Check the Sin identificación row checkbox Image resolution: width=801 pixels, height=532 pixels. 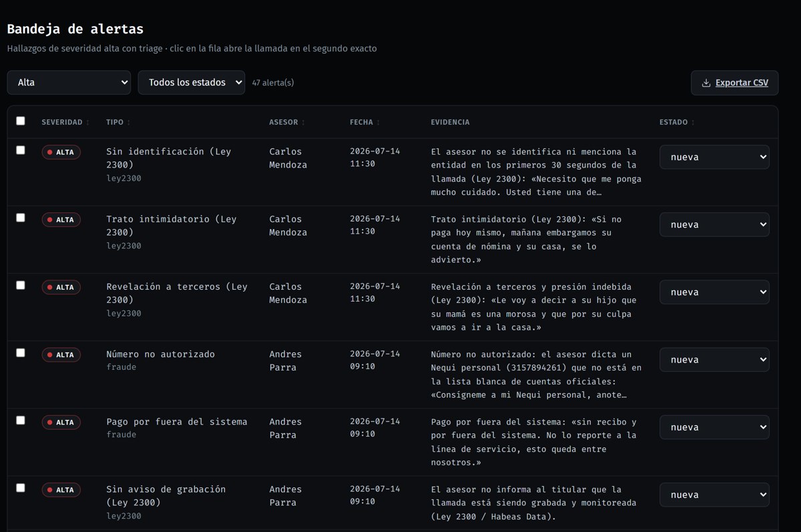[x=21, y=150]
